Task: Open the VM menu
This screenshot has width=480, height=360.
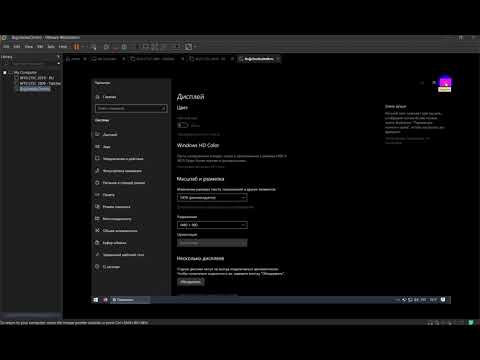Action: [40, 47]
